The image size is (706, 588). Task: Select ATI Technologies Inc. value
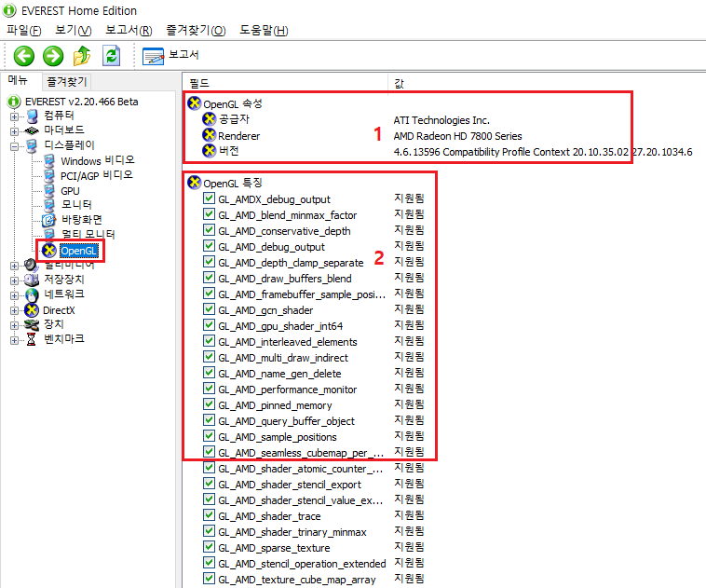(441, 120)
